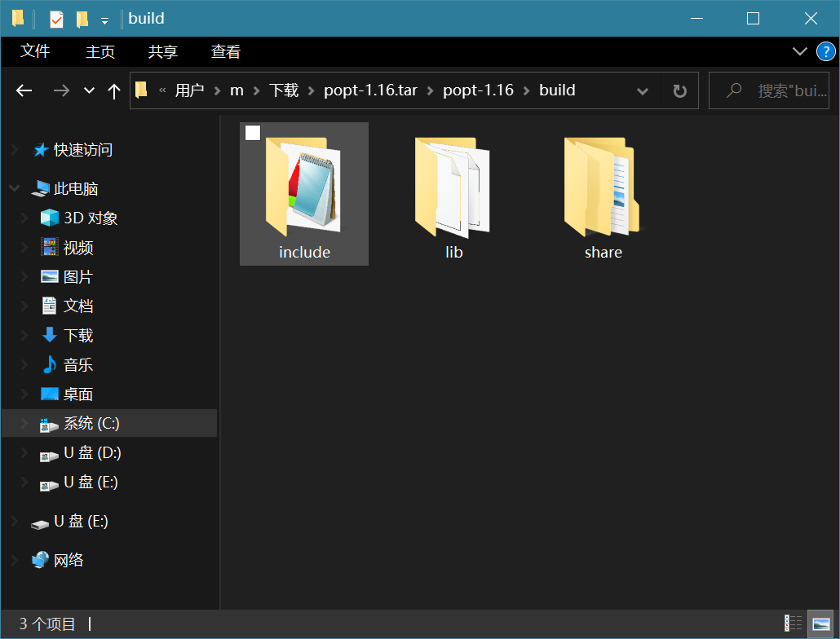Select 系统 (C:) drive in sidebar
This screenshot has height=639, width=840.
[91, 424]
